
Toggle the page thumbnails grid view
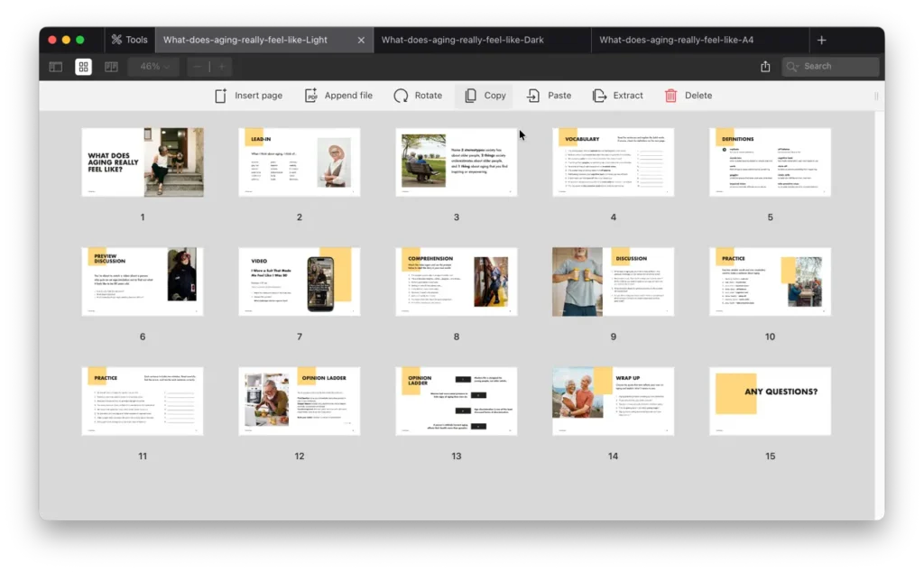point(83,67)
